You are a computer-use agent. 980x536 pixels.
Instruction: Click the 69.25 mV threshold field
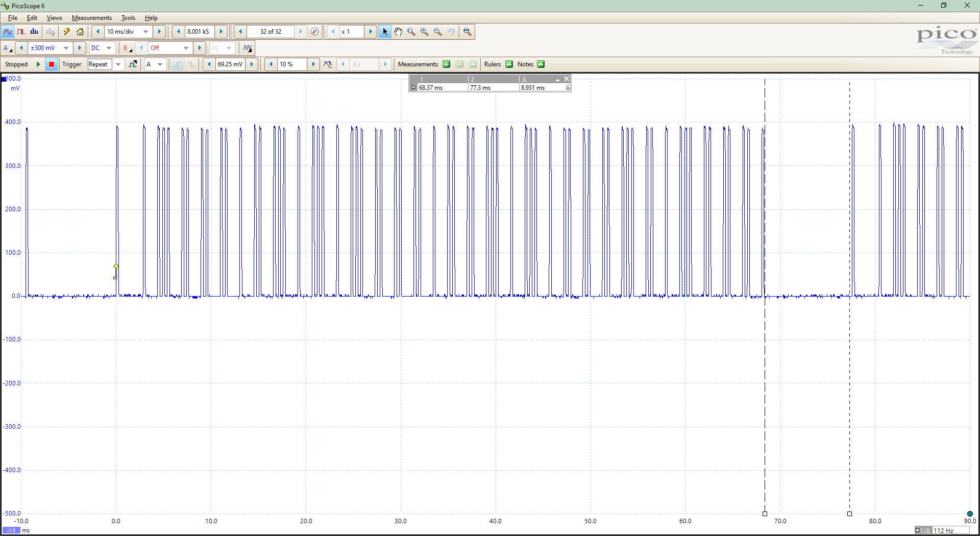coord(230,64)
